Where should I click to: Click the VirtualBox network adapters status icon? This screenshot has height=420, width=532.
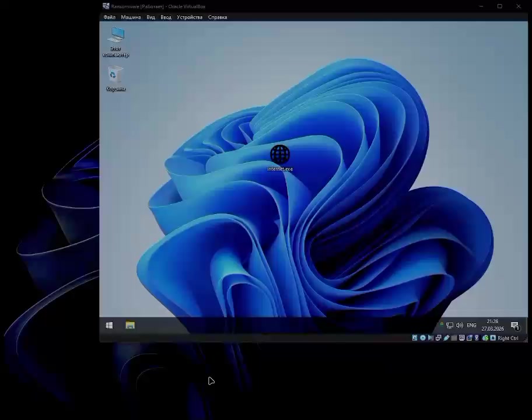pos(438,338)
